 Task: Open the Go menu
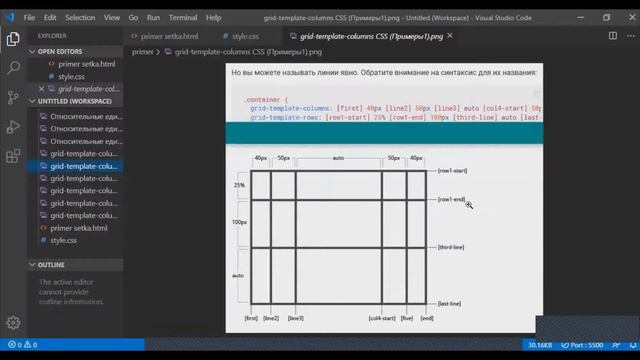click(133, 18)
